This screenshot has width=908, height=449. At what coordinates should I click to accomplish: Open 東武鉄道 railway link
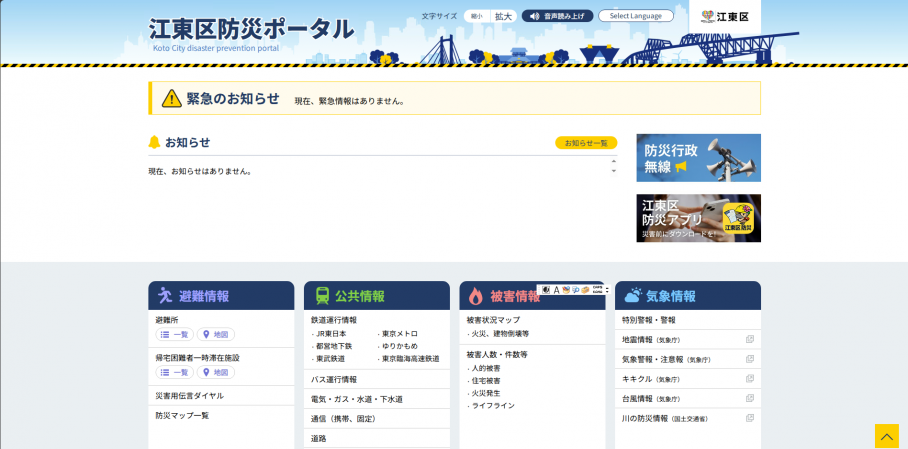point(329,359)
